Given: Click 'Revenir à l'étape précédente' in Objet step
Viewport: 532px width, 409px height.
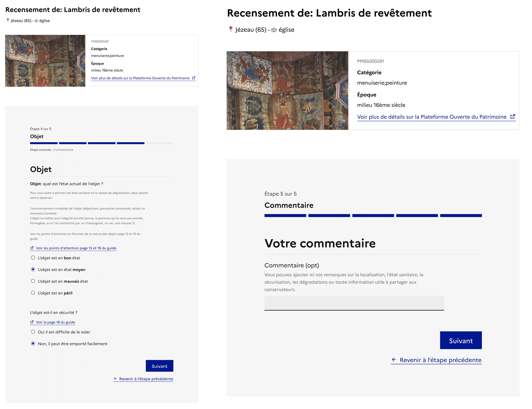Looking at the screenshot, I should point(143,379).
